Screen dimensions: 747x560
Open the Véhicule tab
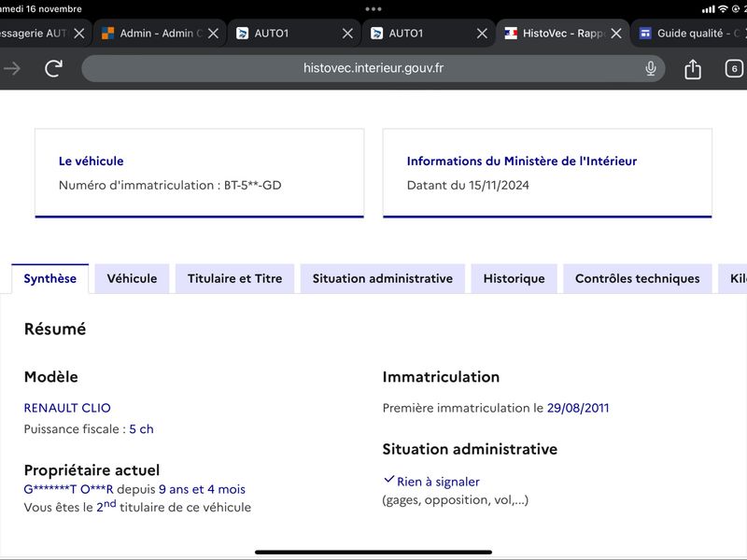[x=132, y=278]
